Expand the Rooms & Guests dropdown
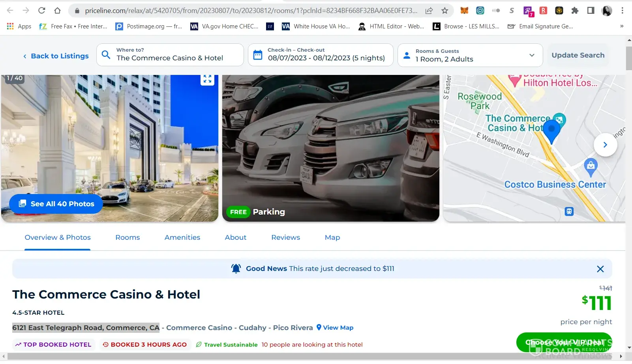The width and height of the screenshot is (632, 364). tap(532, 55)
